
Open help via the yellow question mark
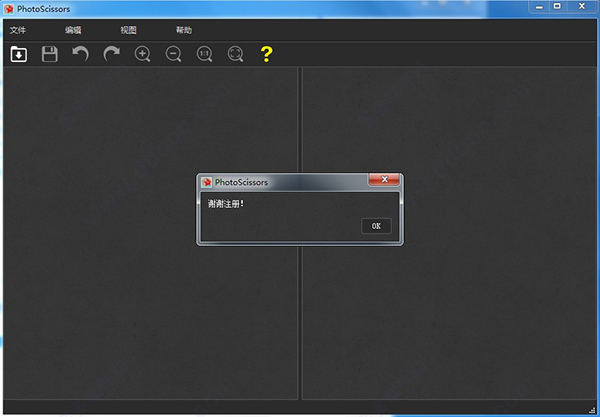coord(266,54)
